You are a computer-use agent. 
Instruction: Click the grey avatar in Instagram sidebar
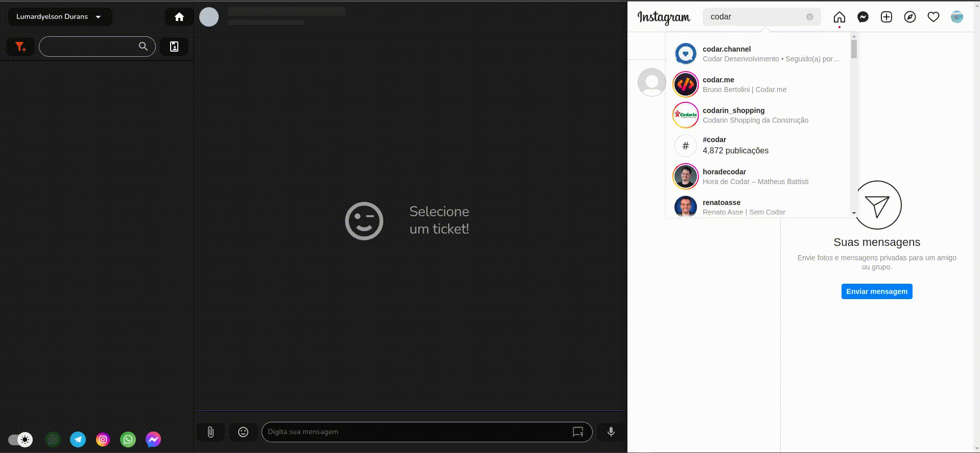652,82
